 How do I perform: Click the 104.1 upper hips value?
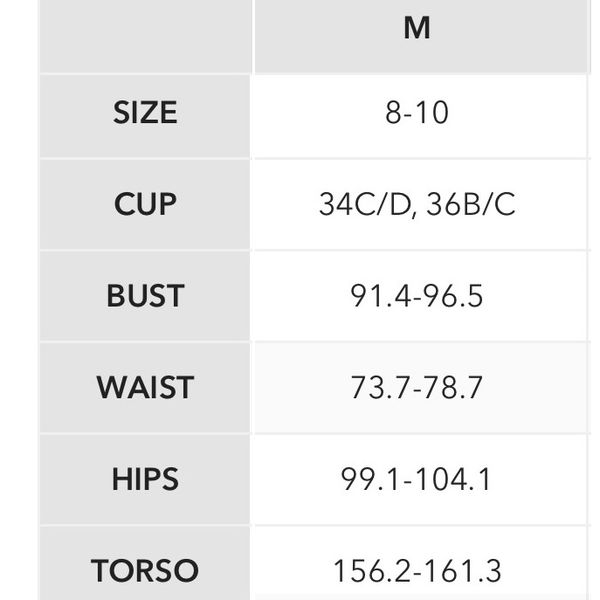pos(455,480)
